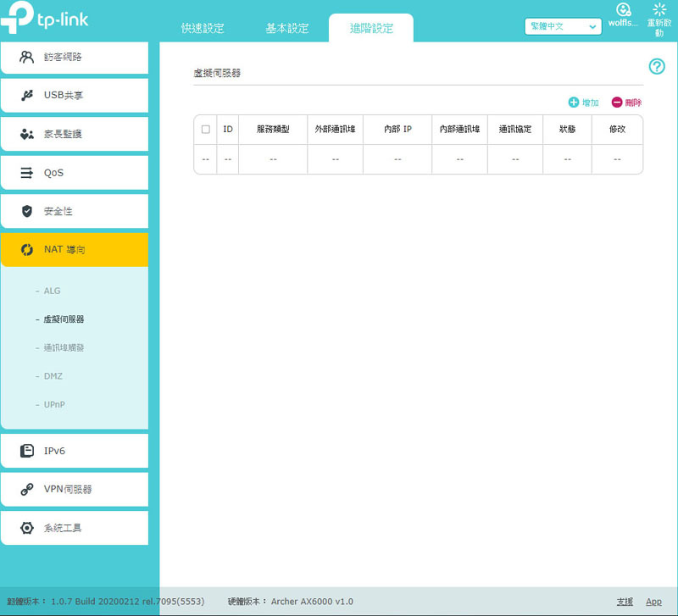Image resolution: width=678 pixels, height=616 pixels.
Task: Click the 狀態 column header
Action: click(x=567, y=130)
